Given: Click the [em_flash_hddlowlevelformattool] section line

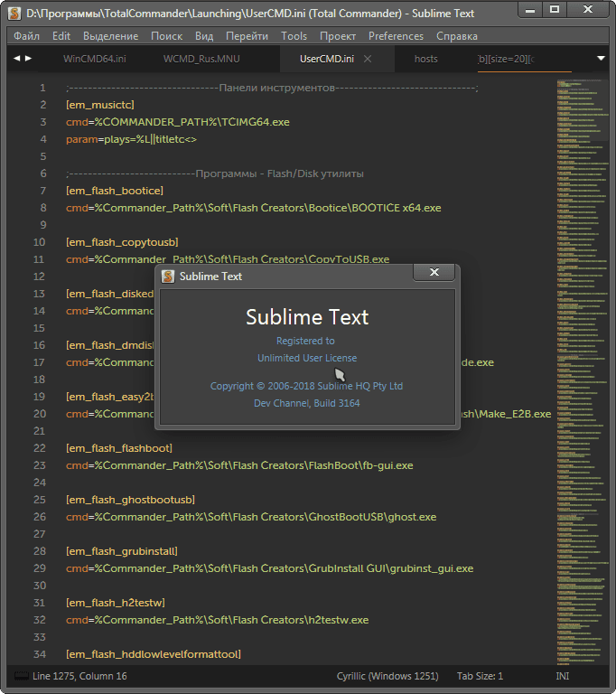Looking at the screenshot, I should pyautogui.click(x=154, y=653).
